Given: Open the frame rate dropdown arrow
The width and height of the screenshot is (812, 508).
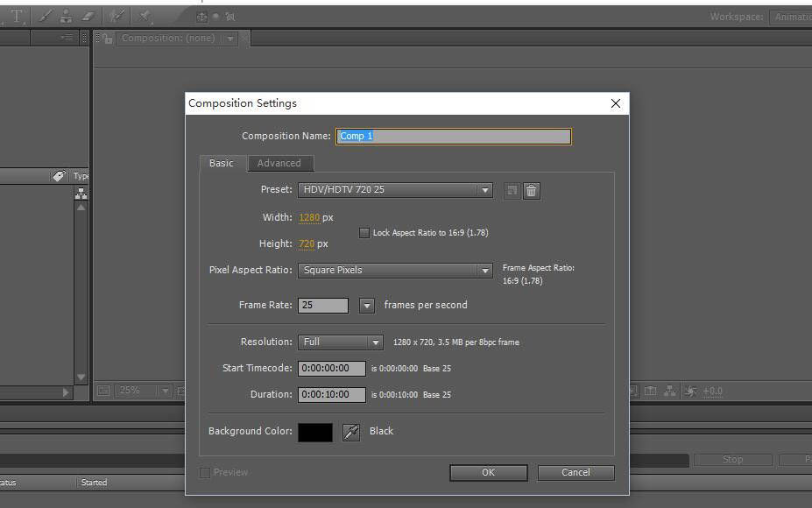Looking at the screenshot, I should point(367,306).
